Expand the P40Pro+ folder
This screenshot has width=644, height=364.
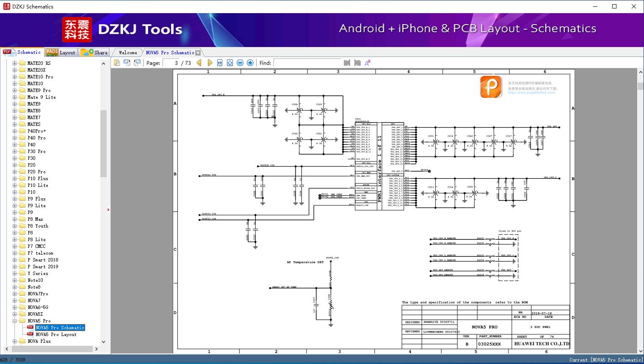click(15, 131)
